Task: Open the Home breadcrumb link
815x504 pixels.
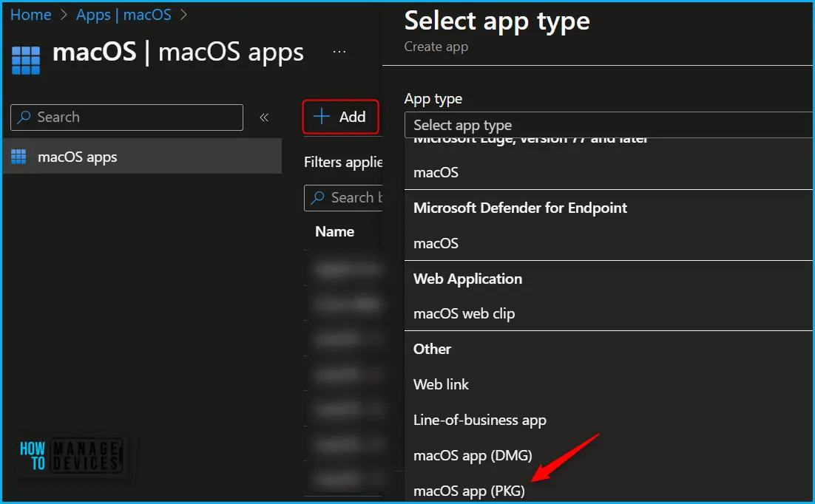Action: click(30, 15)
